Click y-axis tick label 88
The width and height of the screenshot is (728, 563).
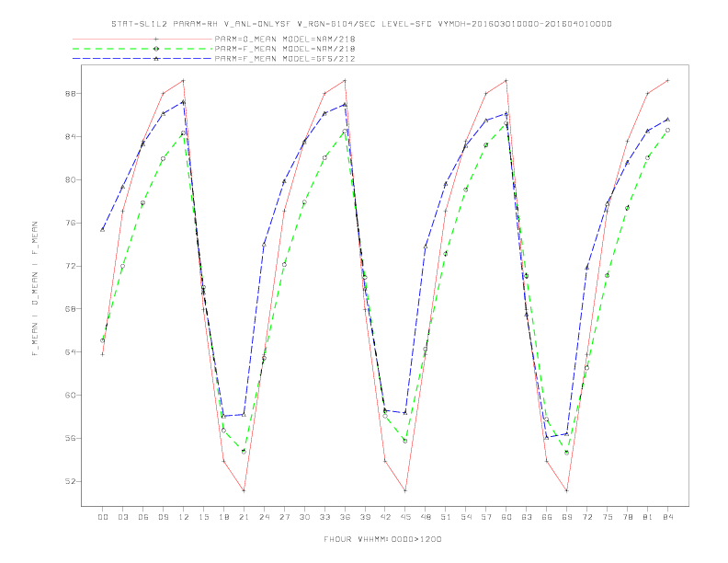[71, 93]
